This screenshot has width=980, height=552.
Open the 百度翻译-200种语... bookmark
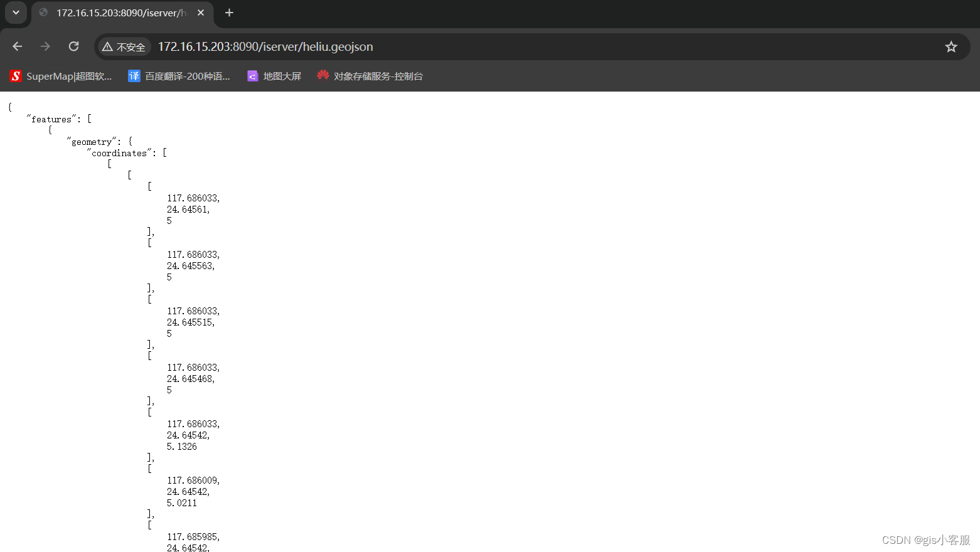click(179, 76)
